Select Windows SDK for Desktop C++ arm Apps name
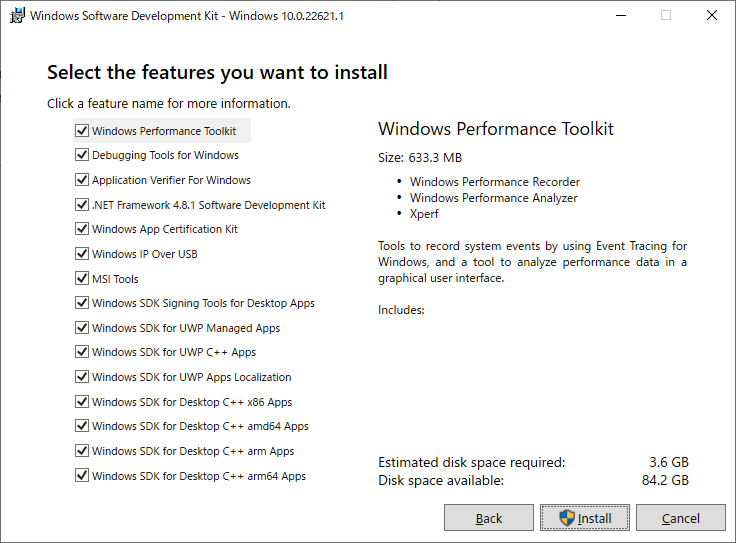The height and width of the screenshot is (543, 736). (x=193, y=451)
